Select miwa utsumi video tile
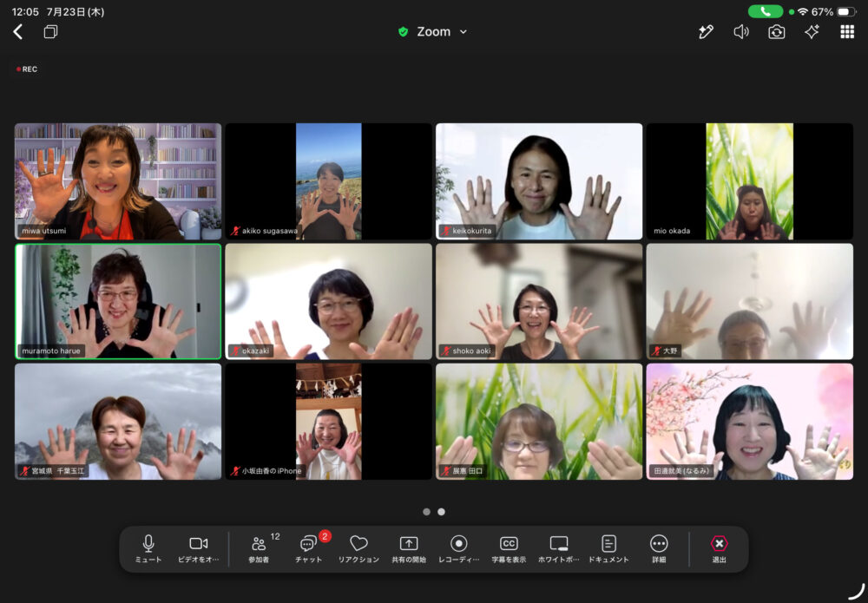 pos(118,181)
